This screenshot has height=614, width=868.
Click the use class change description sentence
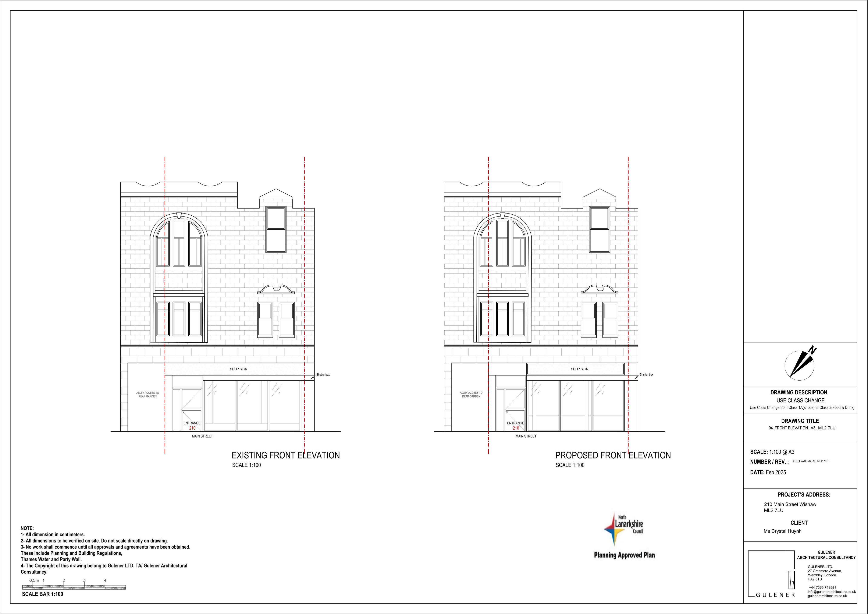pyautogui.click(x=802, y=407)
